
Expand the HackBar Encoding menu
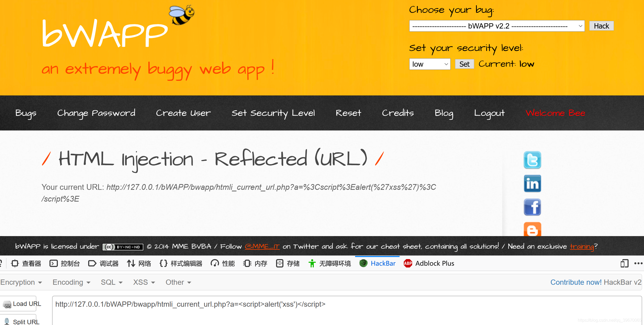(71, 282)
